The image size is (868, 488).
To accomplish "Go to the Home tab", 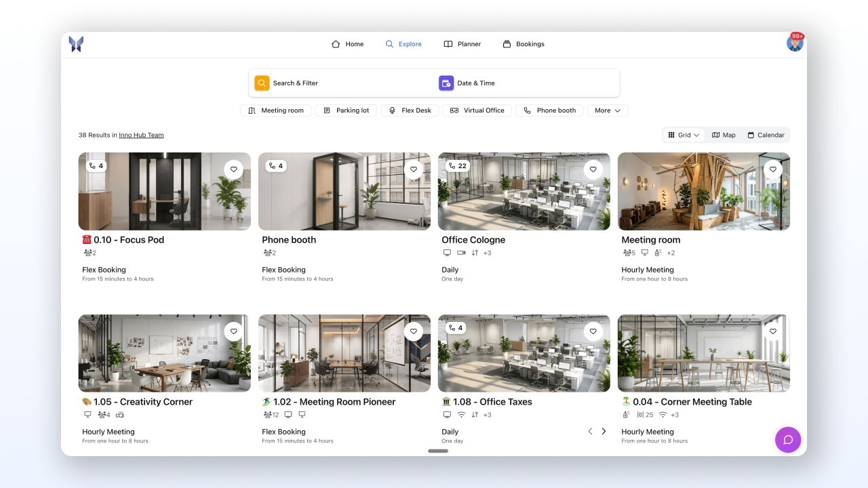I will (x=347, y=44).
